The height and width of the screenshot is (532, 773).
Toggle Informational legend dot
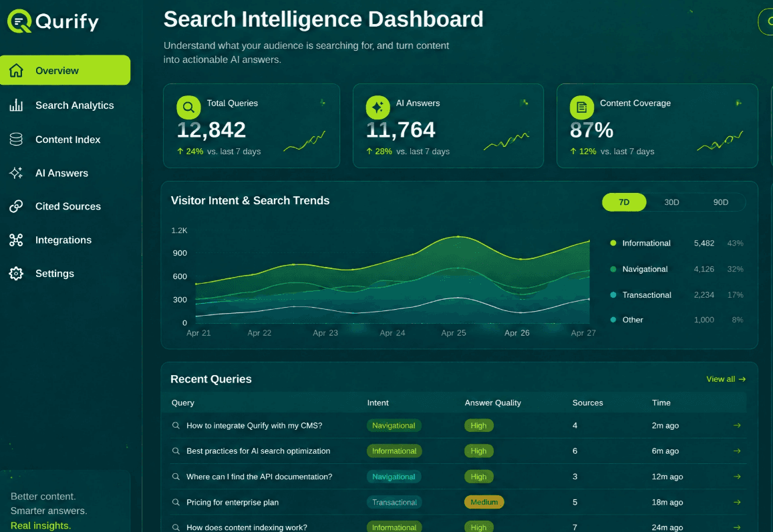point(613,243)
